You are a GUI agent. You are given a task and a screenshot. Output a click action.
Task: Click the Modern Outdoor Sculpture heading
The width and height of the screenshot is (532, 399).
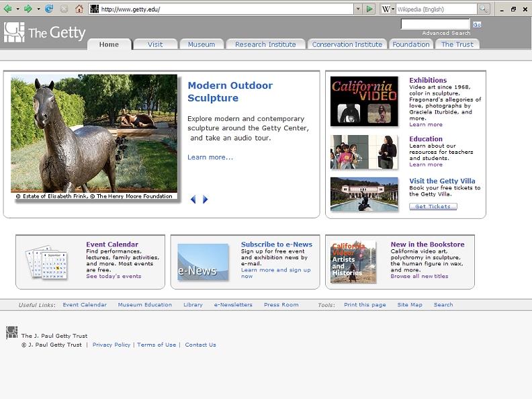click(x=230, y=91)
